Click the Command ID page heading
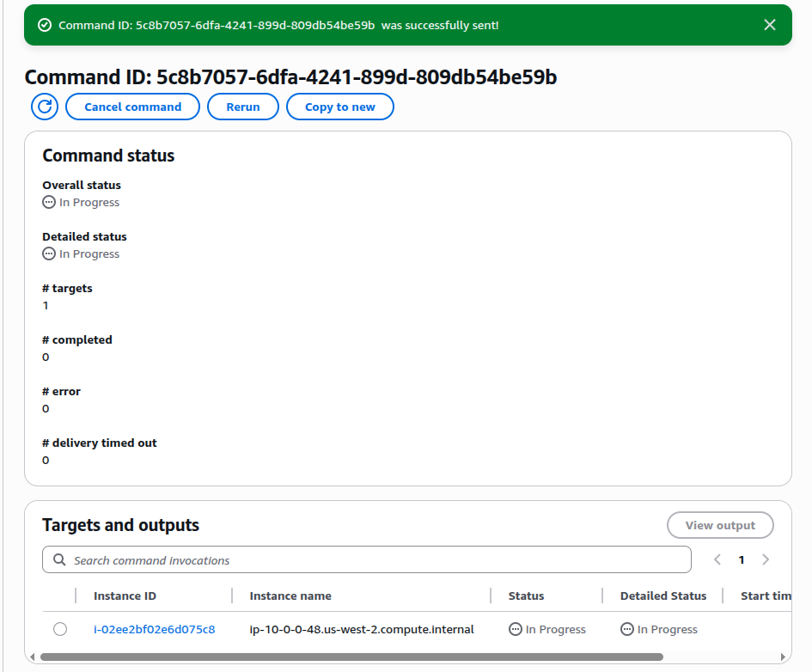The height and width of the screenshot is (672, 812). [290, 77]
